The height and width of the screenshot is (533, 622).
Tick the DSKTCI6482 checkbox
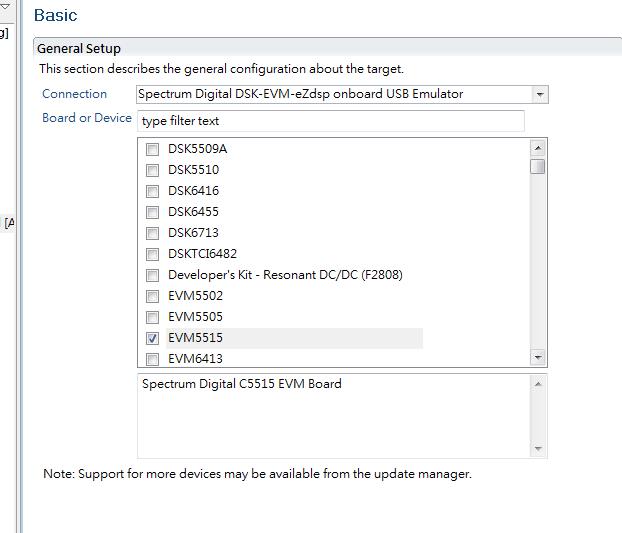click(152, 254)
